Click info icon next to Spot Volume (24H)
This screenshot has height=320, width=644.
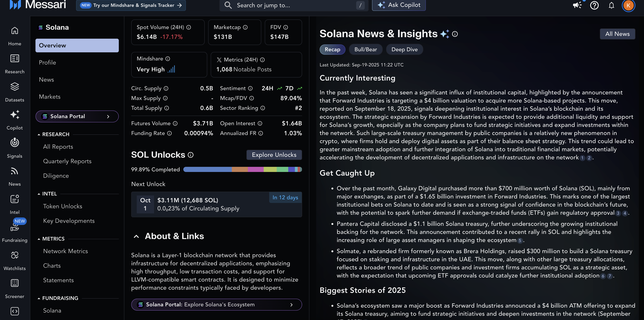click(x=189, y=27)
